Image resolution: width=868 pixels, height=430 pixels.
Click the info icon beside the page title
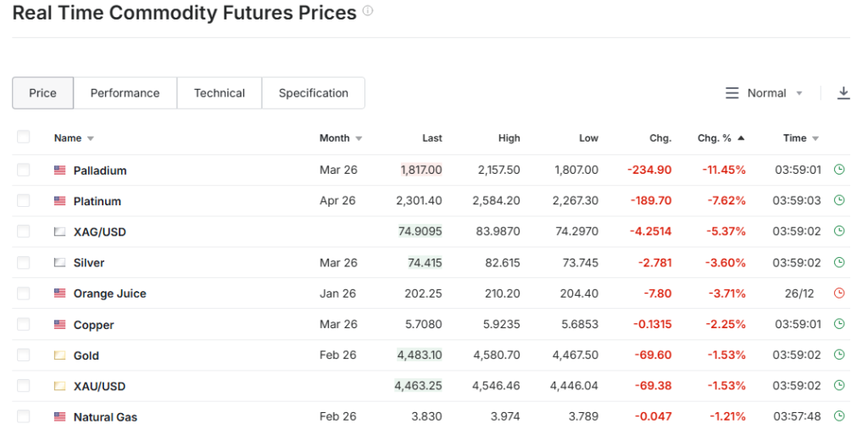coord(368,12)
